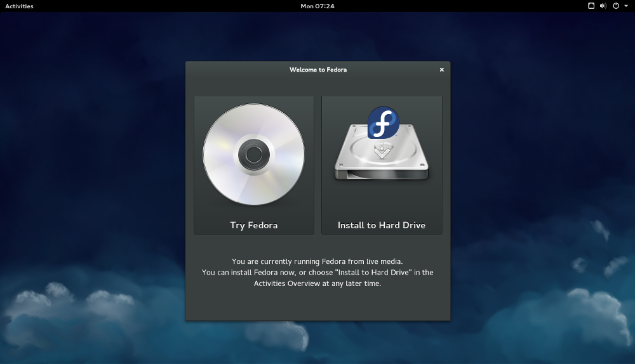Click the down arrow on the hard drive
Viewport: 635px width, 364px height.
[382, 152]
